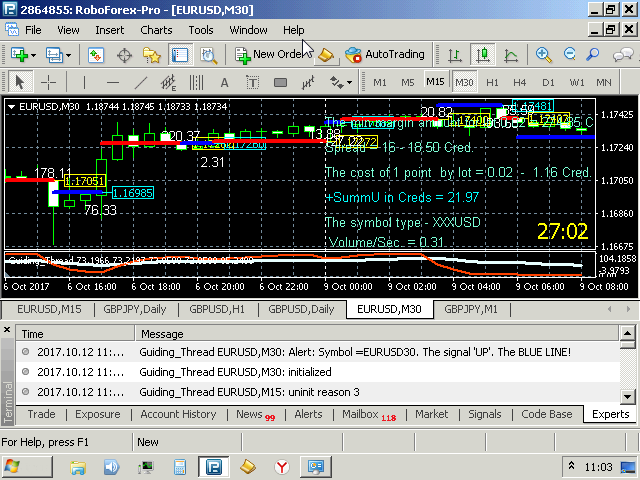Draw a Horizontal Line
Screen dimensions: 640x480
(113, 82)
